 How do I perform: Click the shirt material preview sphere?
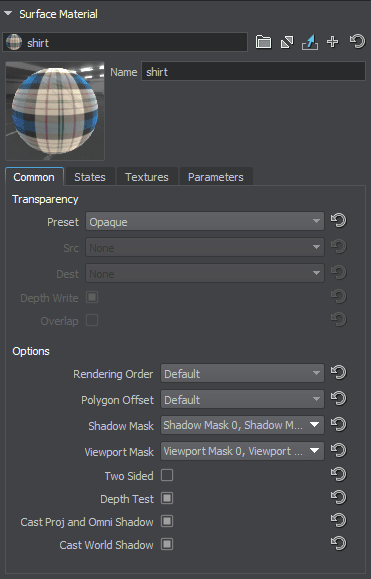point(55,111)
